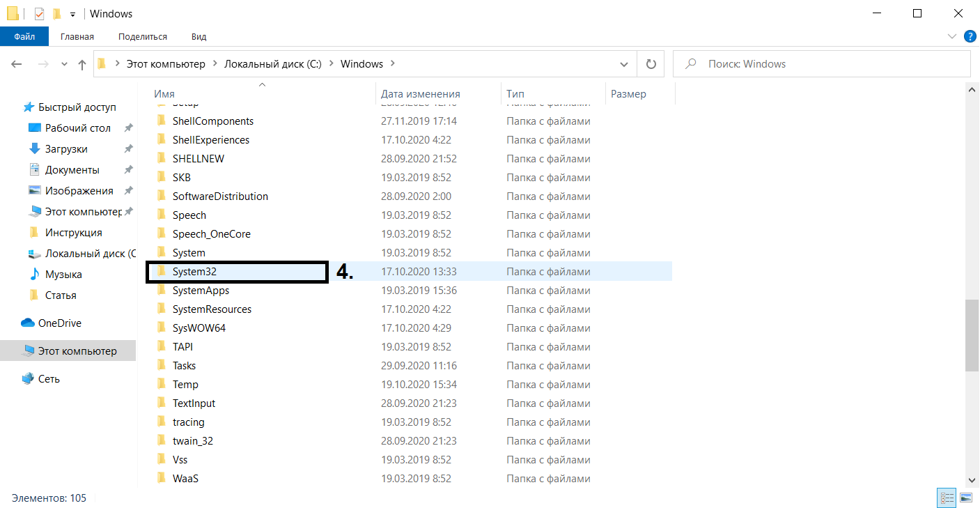Viewport: 980px width, 508px height.
Task: Expand chevron after Локальный диск (C:) breadcrumb
Action: [331, 64]
